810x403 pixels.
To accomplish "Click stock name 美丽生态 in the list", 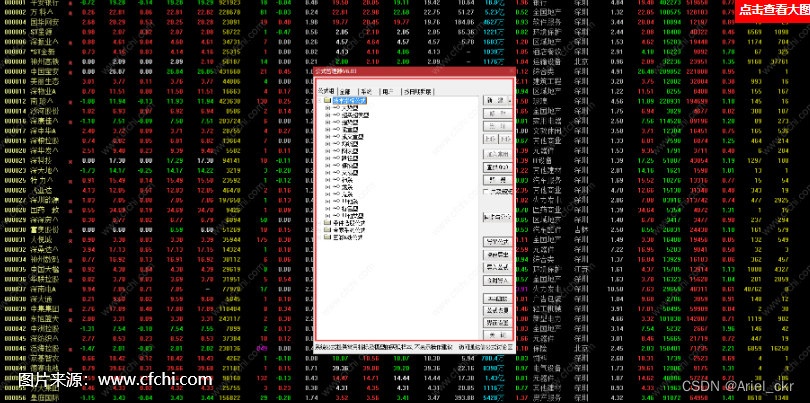I will [x=45, y=82].
